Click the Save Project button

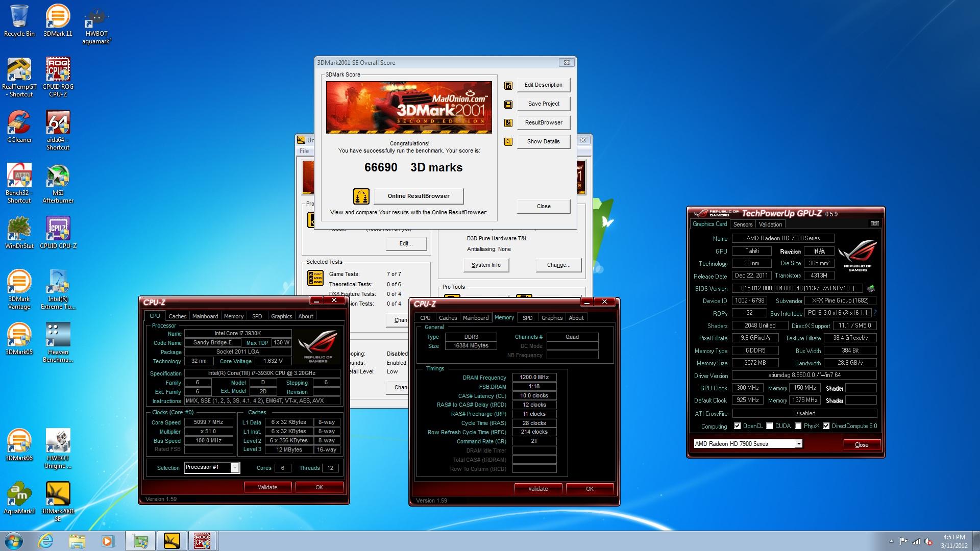point(544,104)
